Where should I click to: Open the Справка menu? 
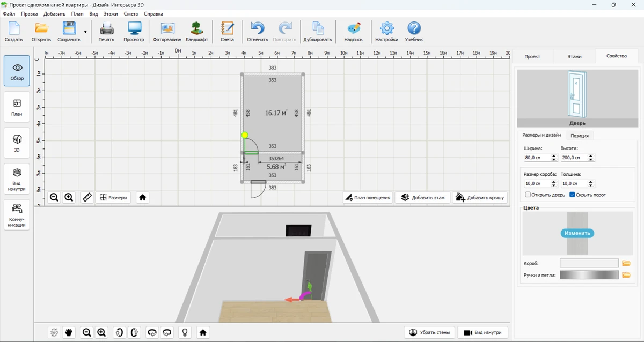click(153, 13)
